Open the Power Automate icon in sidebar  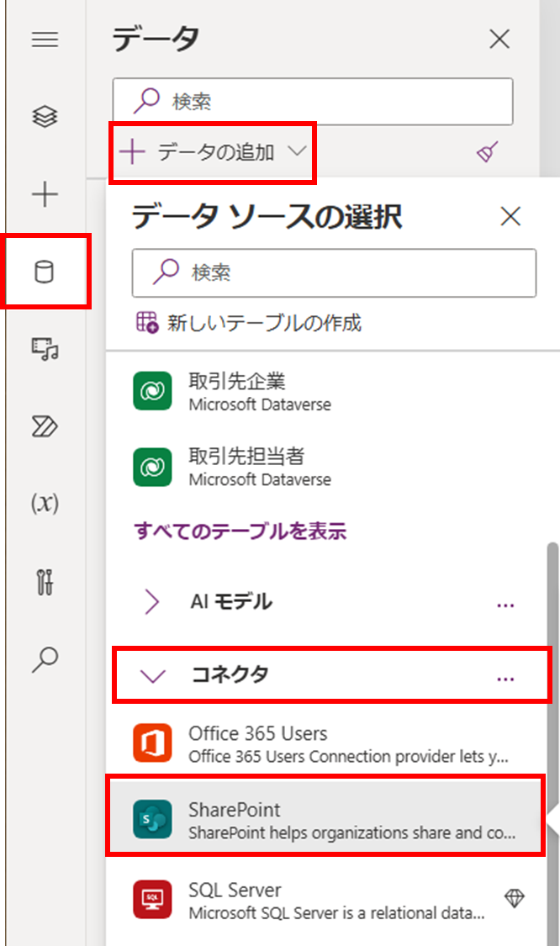45,426
